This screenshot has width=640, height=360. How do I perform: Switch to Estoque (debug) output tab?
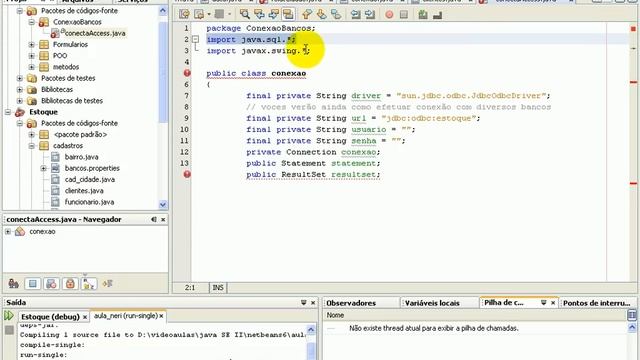click(x=50, y=316)
